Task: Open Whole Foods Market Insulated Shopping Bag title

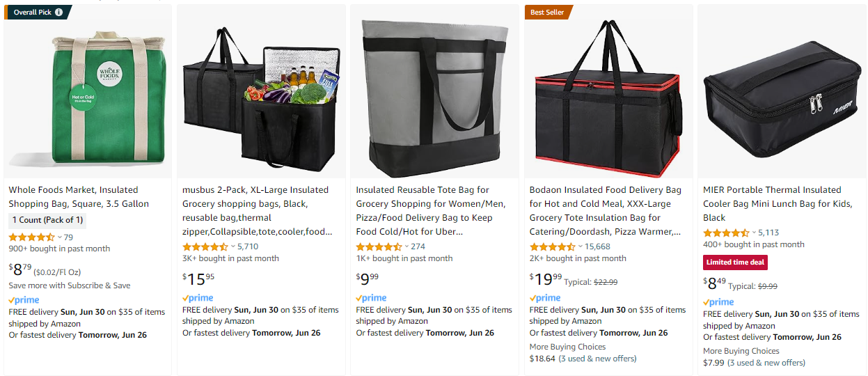Action: (79, 196)
